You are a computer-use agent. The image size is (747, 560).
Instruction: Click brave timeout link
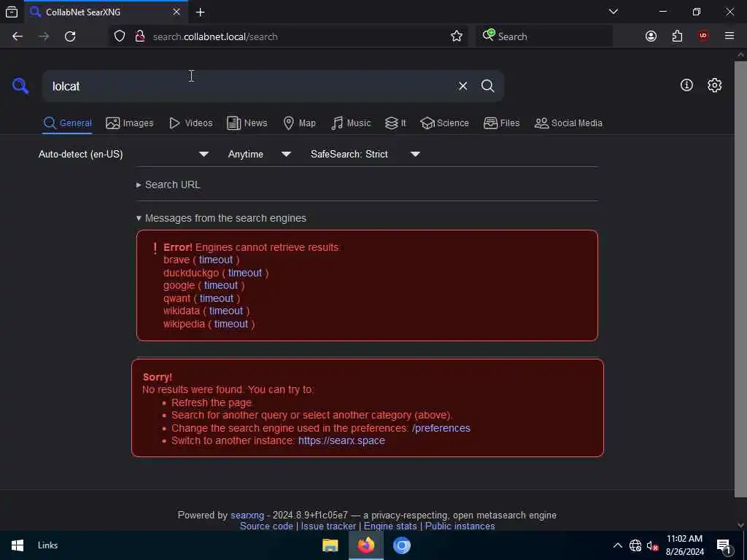pyautogui.click(x=216, y=260)
